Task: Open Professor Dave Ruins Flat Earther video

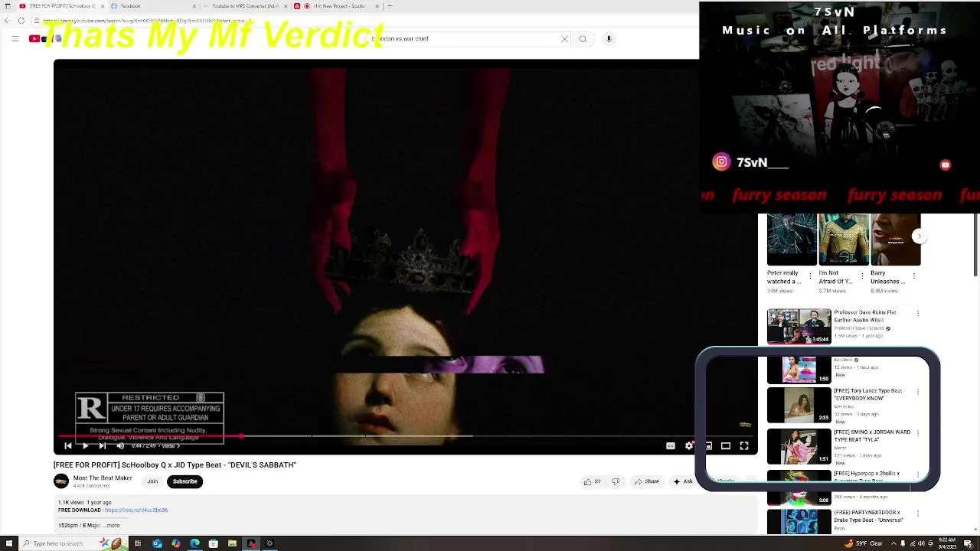Action: pos(865,316)
